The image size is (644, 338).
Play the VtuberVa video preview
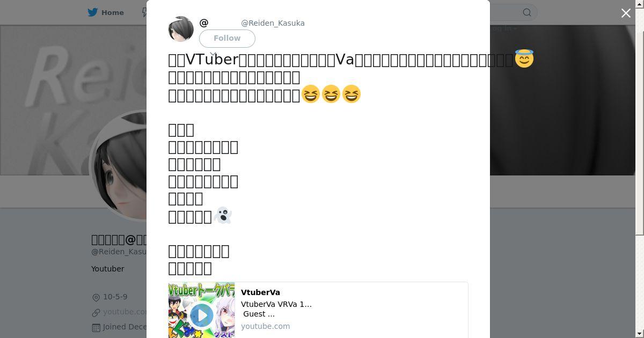[201, 315]
